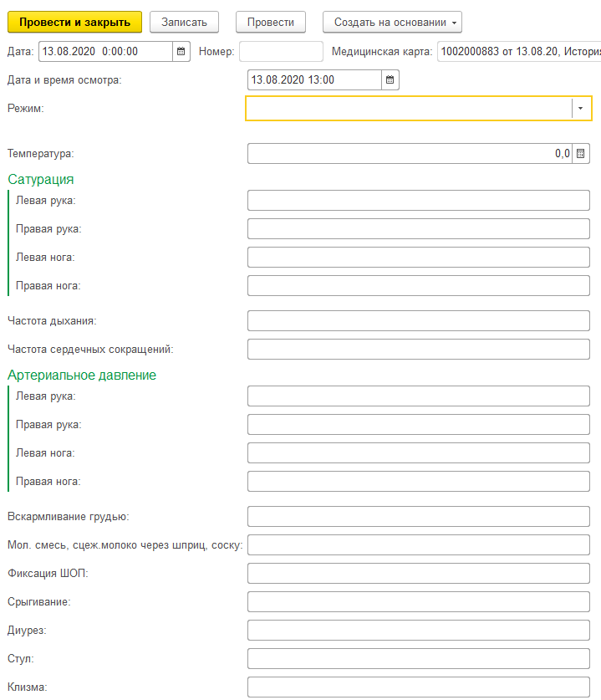Image resolution: width=601 pixels, height=700 pixels.
Task: Open the calculator icon in Температура field
Action: [x=581, y=154]
